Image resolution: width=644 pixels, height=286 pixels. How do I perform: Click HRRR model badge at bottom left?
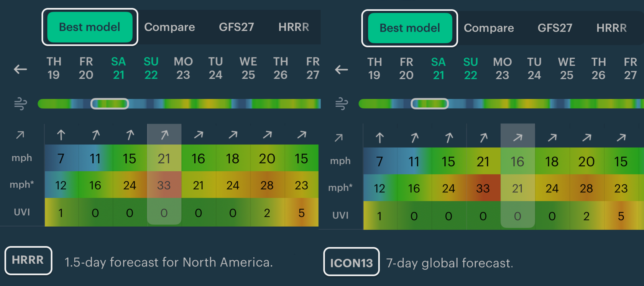pyautogui.click(x=28, y=260)
